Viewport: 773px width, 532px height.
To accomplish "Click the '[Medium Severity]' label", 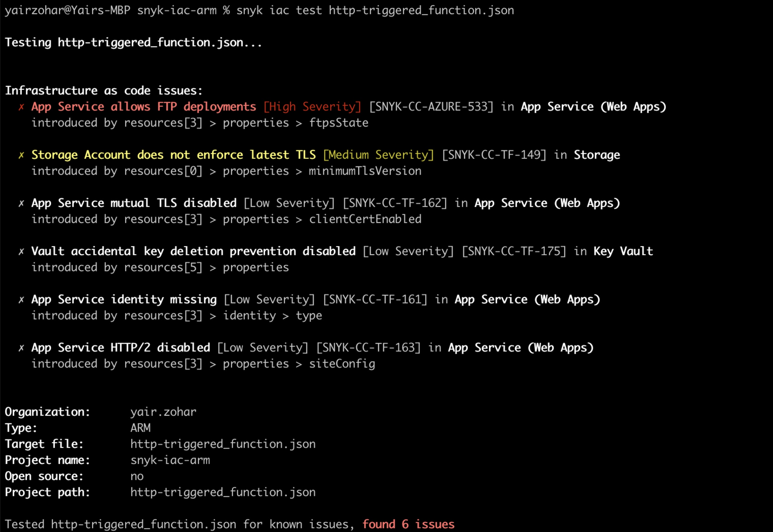I will pyautogui.click(x=378, y=155).
